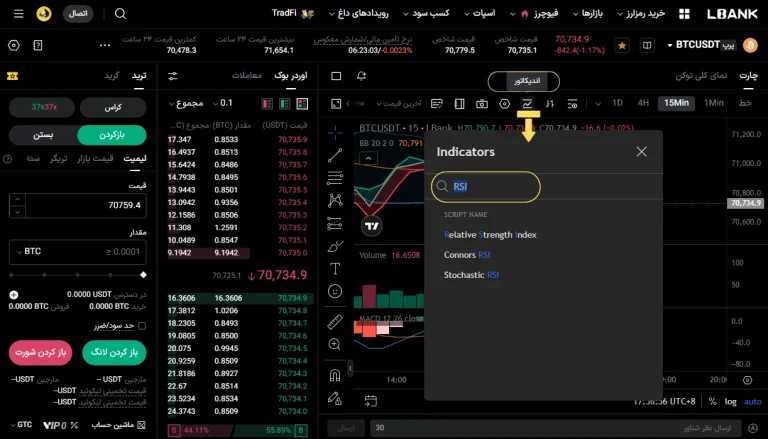Switch chart layout with rectangle icon

336,75
